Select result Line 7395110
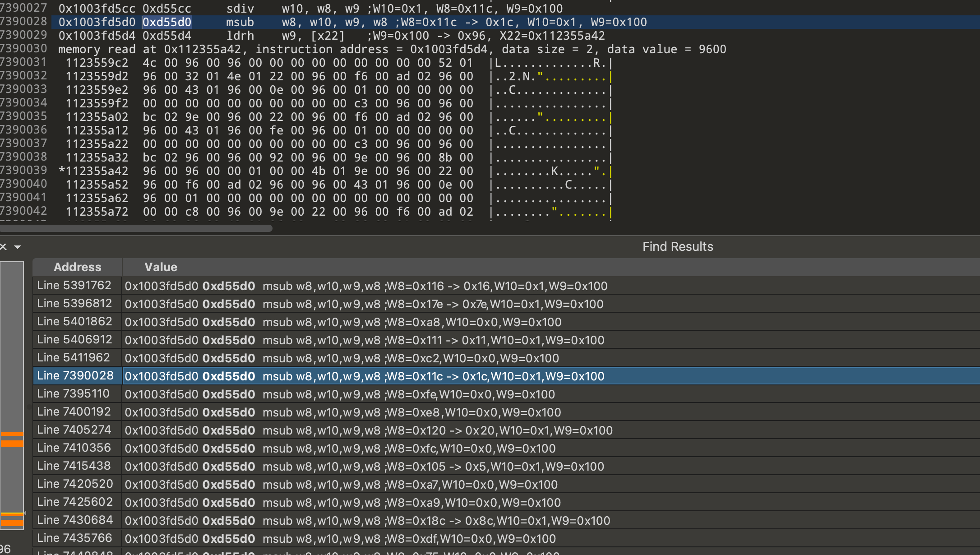This screenshot has width=980, height=555. (74, 394)
